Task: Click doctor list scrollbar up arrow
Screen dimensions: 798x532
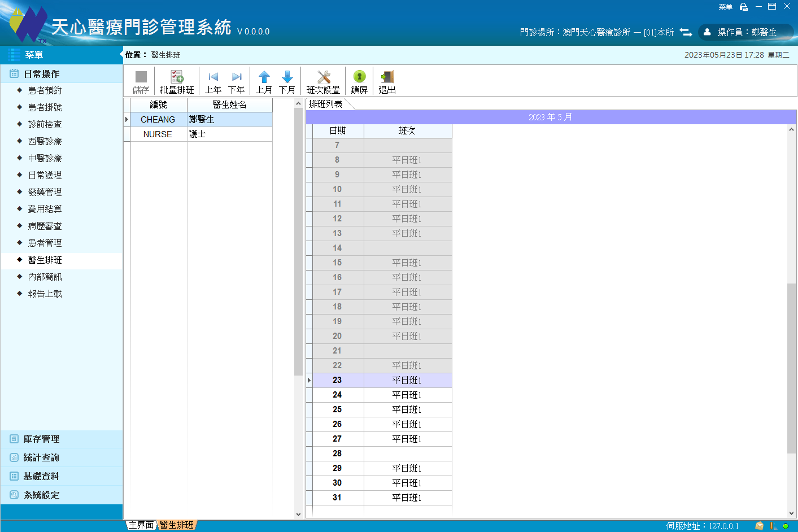Action: [x=299, y=103]
